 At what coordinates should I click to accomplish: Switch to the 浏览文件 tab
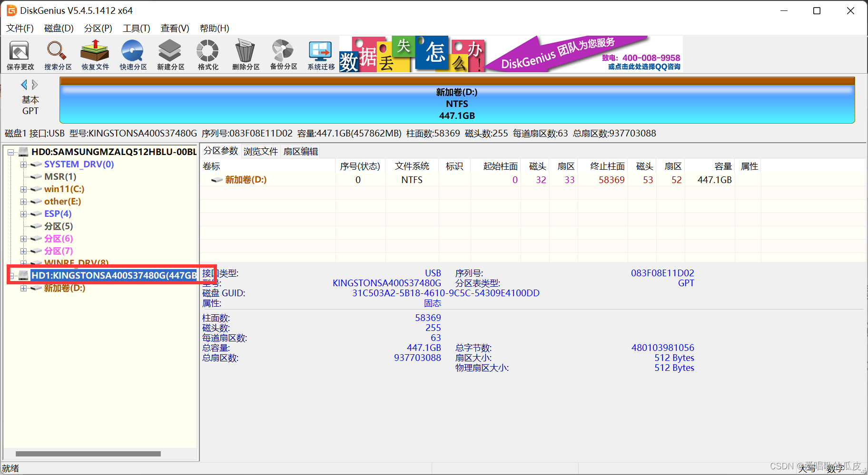(261, 151)
